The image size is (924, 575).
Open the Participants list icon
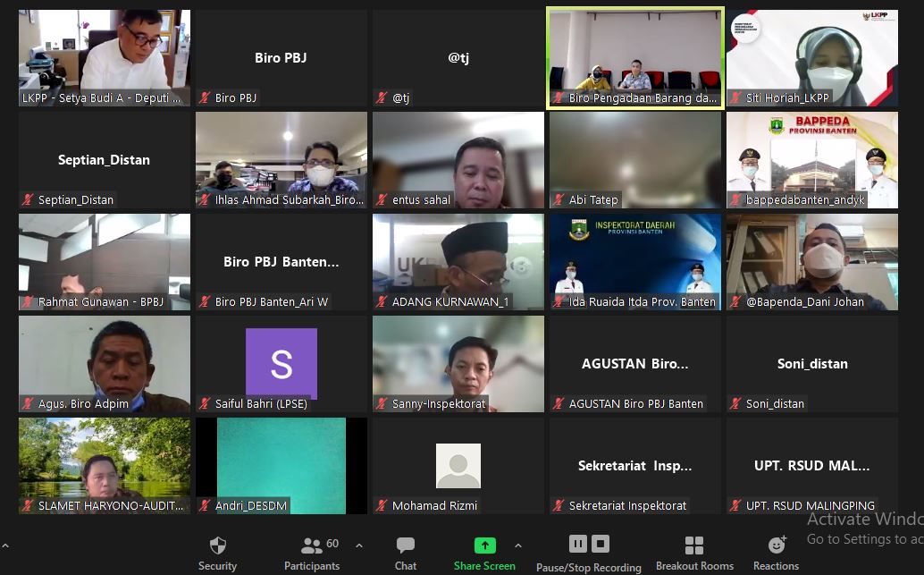311,545
